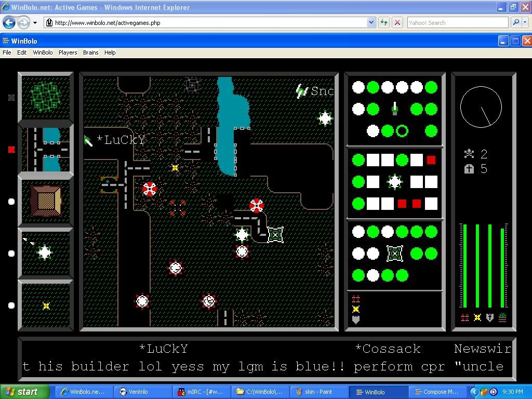Toggle the white dot beside building tool
The height and width of the screenshot is (399, 532).
[x=11, y=202]
